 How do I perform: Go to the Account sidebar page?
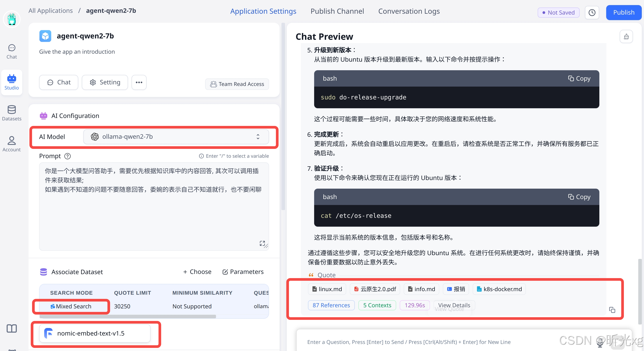tap(11, 144)
